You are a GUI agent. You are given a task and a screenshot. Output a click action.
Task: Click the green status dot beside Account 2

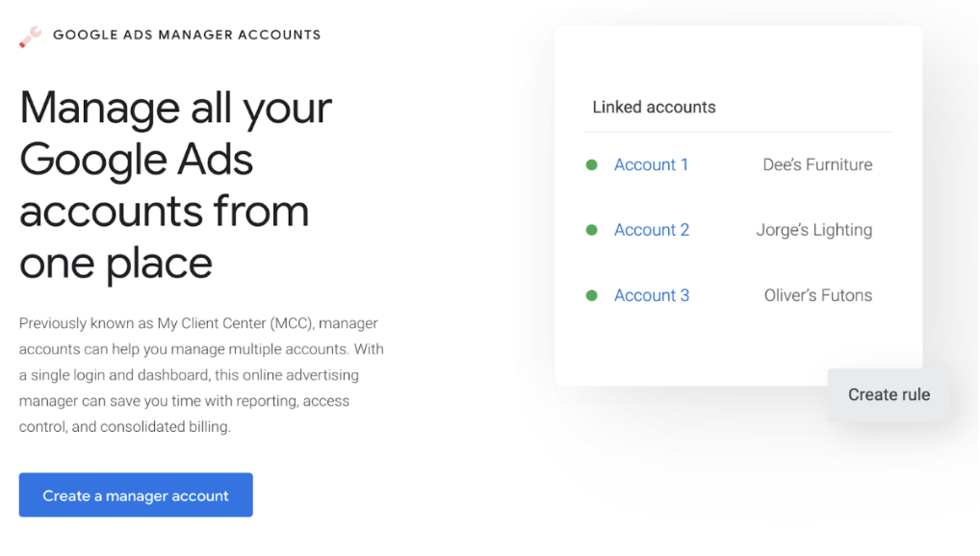pyautogui.click(x=591, y=230)
